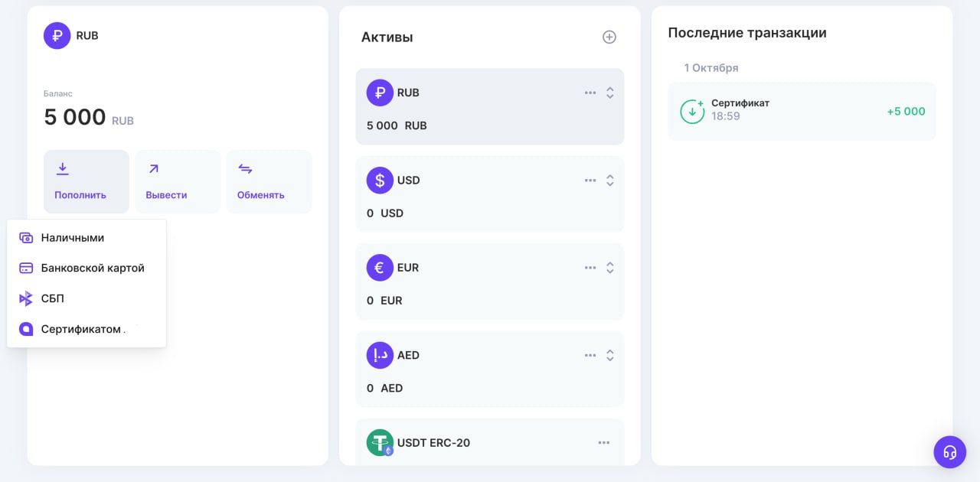Open the AED asset options menu
Viewport: 980px width, 482px height.
[590, 355]
